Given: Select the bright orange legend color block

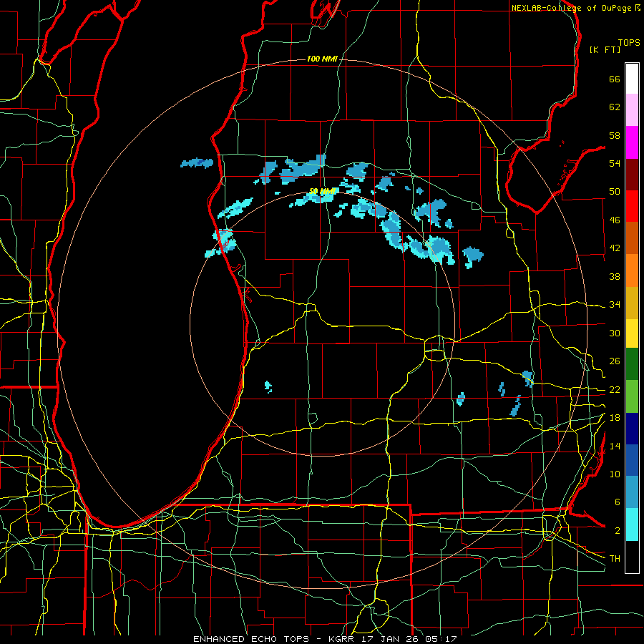Looking at the screenshot, I should 632,270.
